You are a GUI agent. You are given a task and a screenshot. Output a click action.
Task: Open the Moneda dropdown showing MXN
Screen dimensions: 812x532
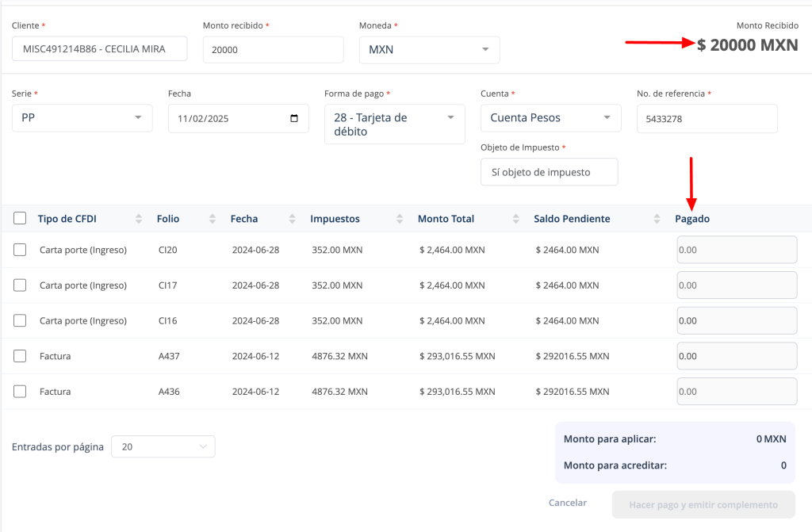[429, 50]
